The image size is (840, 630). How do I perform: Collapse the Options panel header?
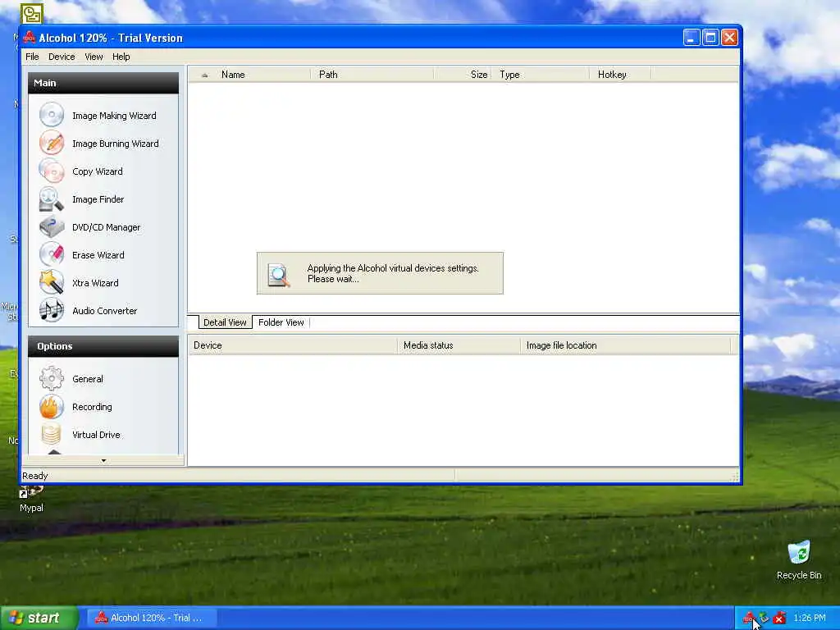tap(103, 347)
